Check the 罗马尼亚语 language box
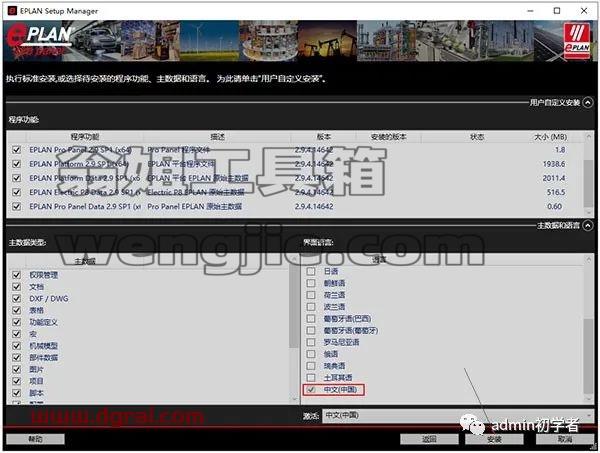The image size is (600, 453). (311, 342)
